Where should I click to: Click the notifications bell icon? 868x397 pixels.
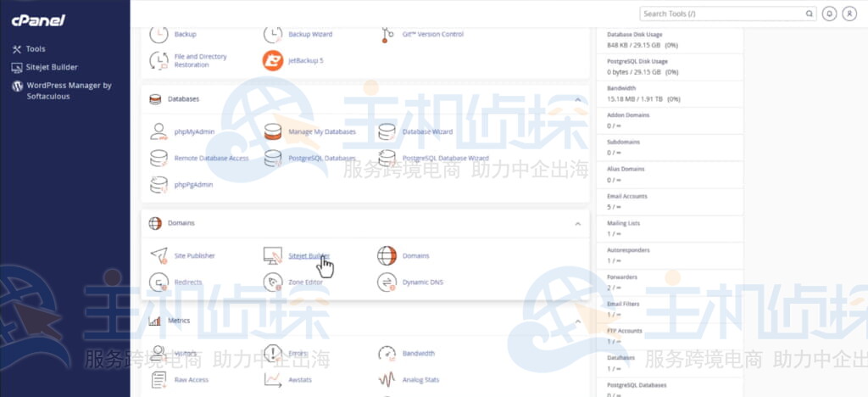829,14
